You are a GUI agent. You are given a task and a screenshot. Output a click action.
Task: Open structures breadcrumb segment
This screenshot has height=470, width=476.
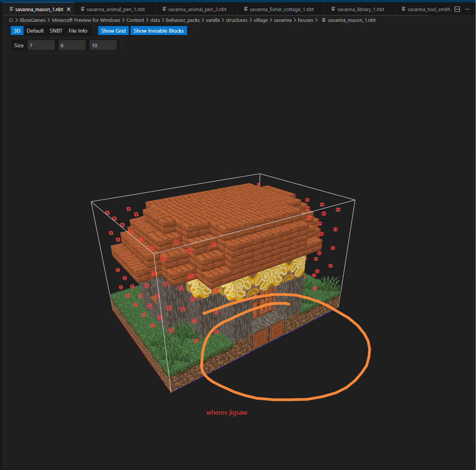click(x=236, y=20)
